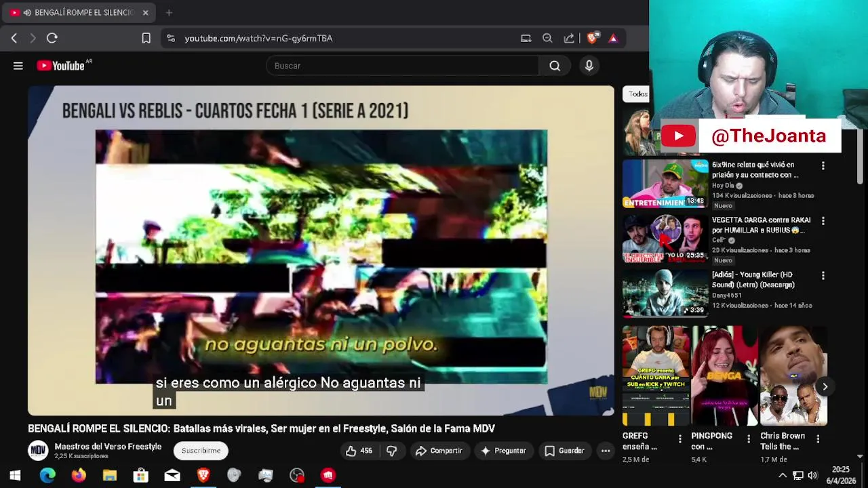Click the page vertical scrollbar down arrow
This screenshot has width=868, height=488.
click(860, 456)
